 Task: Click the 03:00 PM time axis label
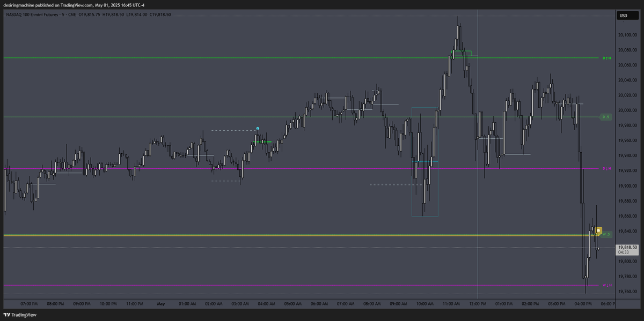click(x=556, y=304)
